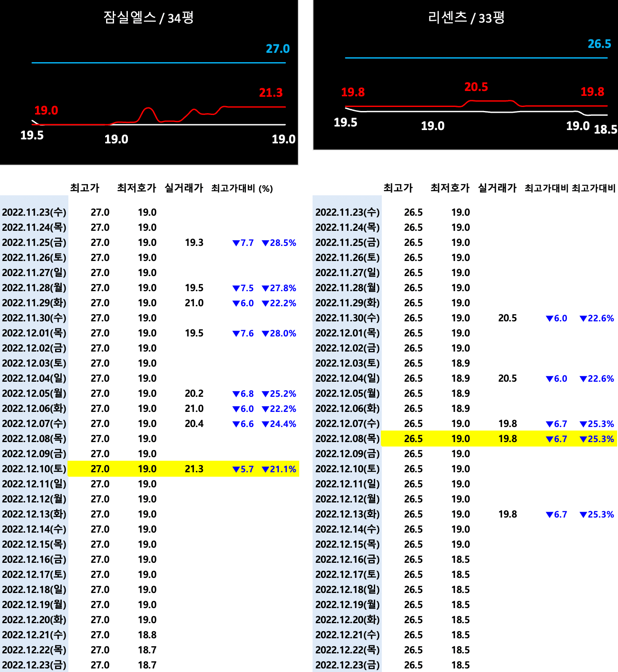This screenshot has width=618, height=672.
Task: Click the 리센츠 / 33평 chart title
Action: [x=466, y=18]
